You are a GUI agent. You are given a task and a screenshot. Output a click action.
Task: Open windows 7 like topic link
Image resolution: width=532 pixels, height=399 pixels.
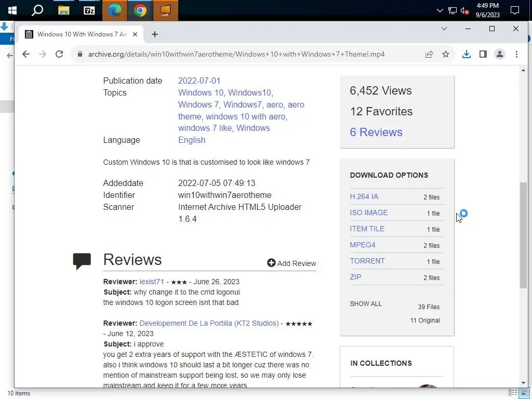pos(205,128)
